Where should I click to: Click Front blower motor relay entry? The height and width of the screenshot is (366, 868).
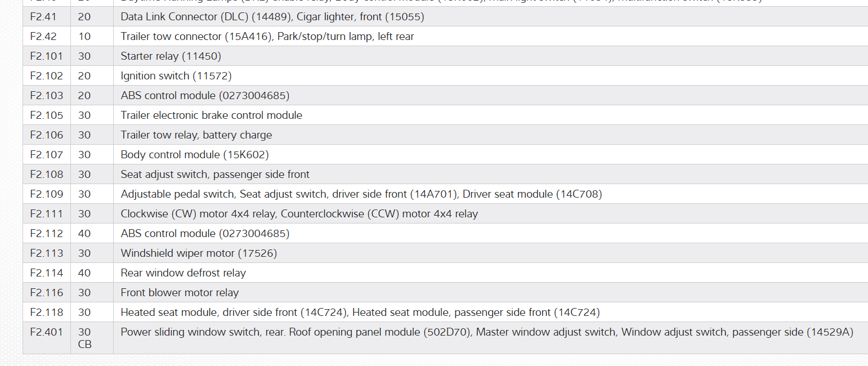click(180, 293)
